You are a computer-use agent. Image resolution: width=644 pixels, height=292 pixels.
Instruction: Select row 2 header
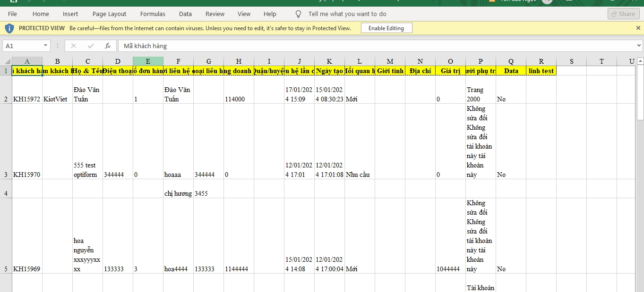6,90
